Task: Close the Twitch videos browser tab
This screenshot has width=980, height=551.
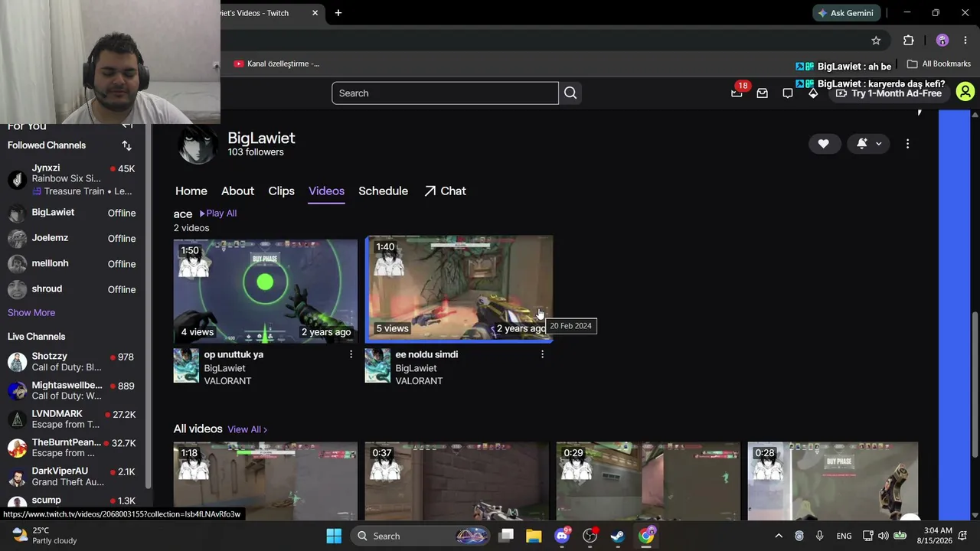Action: [x=315, y=13]
